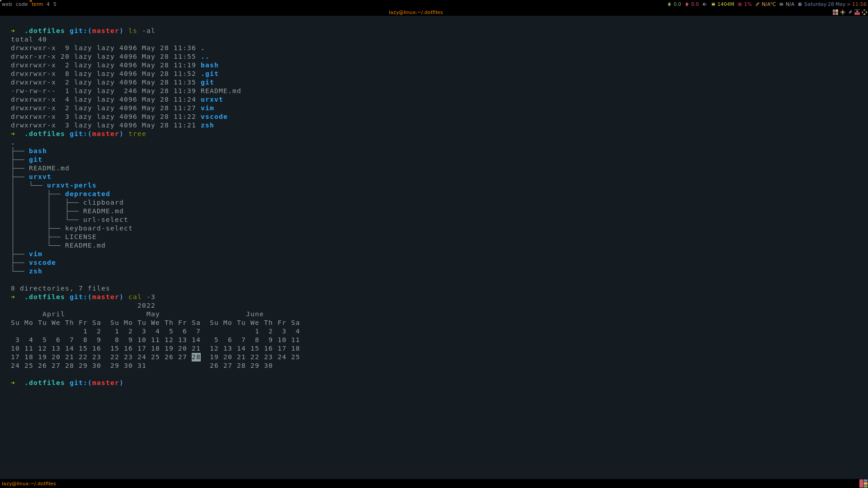Click the four-square floating titlebar icon
This screenshot has width=868, height=488.
pyautogui.click(x=835, y=12)
